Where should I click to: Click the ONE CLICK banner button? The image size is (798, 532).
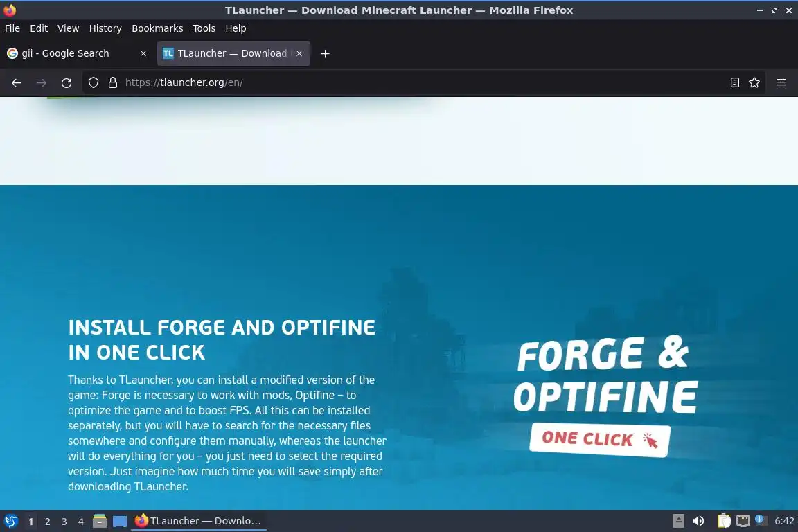tap(600, 440)
